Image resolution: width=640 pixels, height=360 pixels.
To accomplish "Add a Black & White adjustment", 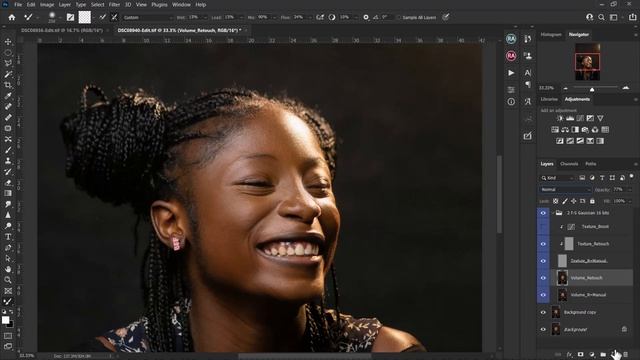I will pyautogui.click(x=575, y=130).
